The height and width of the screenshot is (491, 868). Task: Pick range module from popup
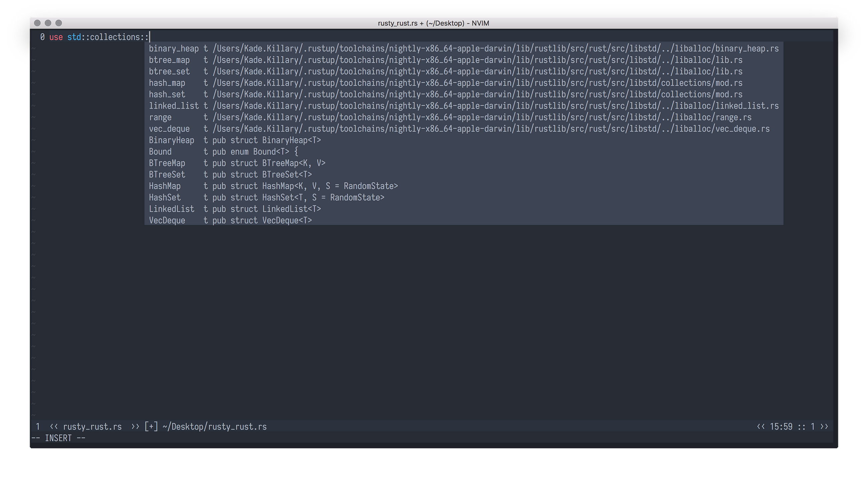click(x=160, y=117)
